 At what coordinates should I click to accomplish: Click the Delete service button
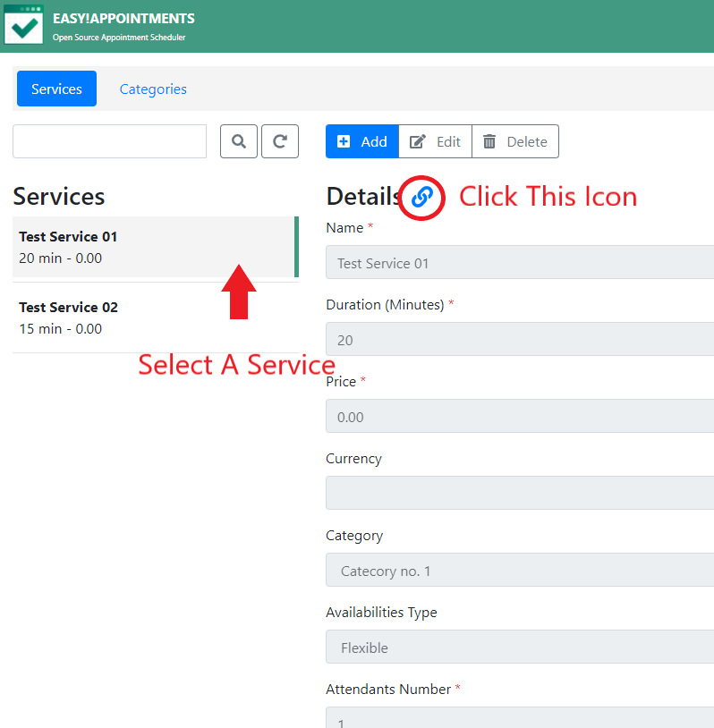click(515, 141)
